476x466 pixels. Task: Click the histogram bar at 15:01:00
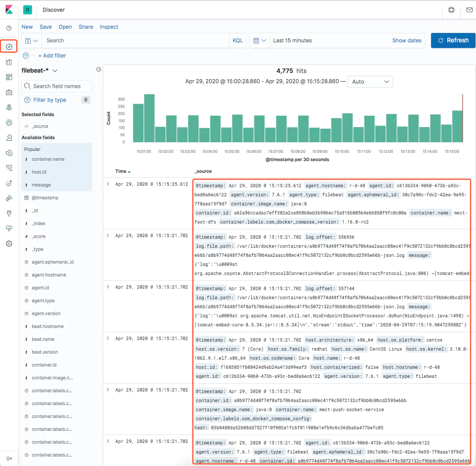(x=149, y=118)
